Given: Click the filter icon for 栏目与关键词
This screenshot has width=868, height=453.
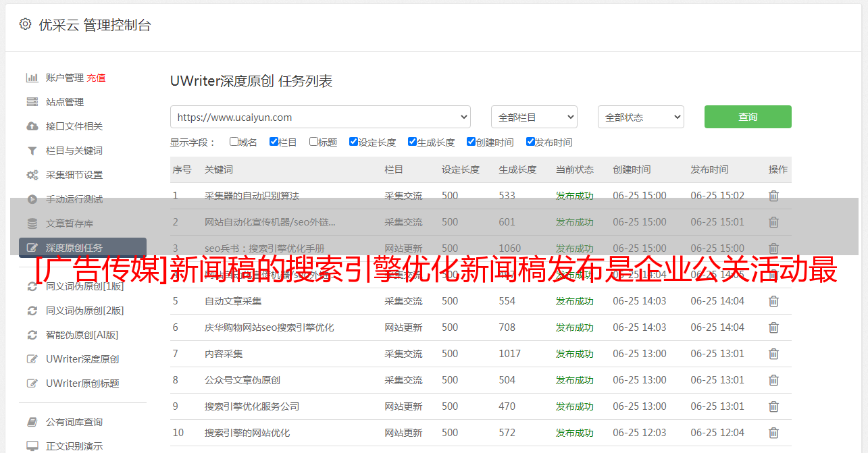Looking at the screenshot, I should pyautogui.click(x=32, y=151).
